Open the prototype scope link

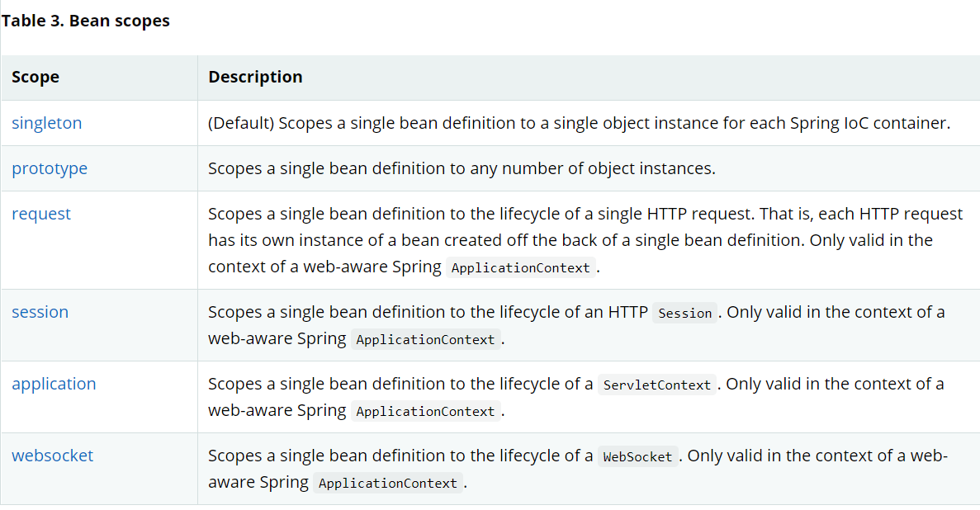[x=50, y=168]
